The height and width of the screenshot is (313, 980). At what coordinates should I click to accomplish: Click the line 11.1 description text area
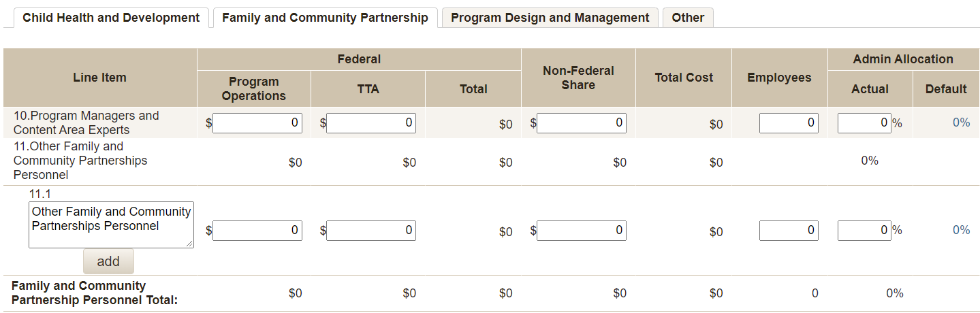point(111,225)
